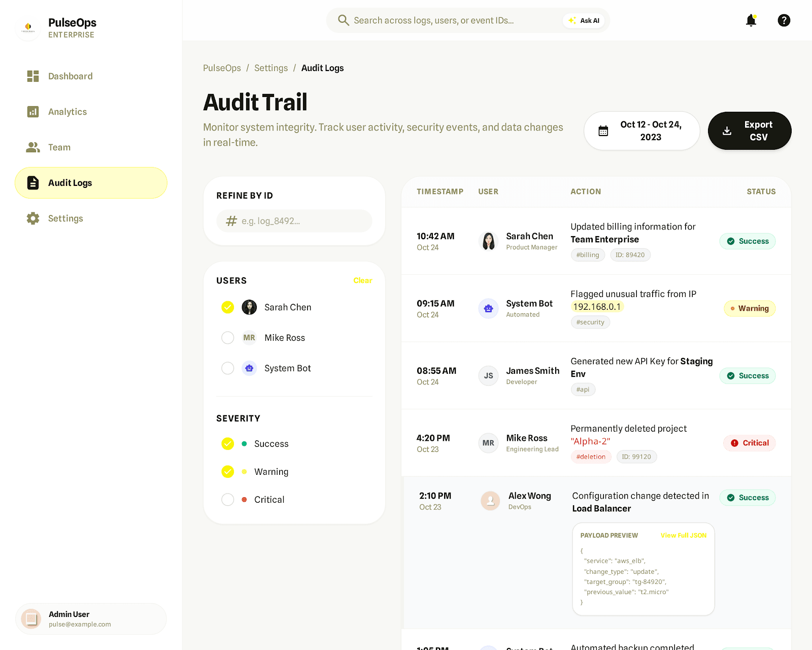
Task: Open the Team section icon
Action: (x=32, y=147)
